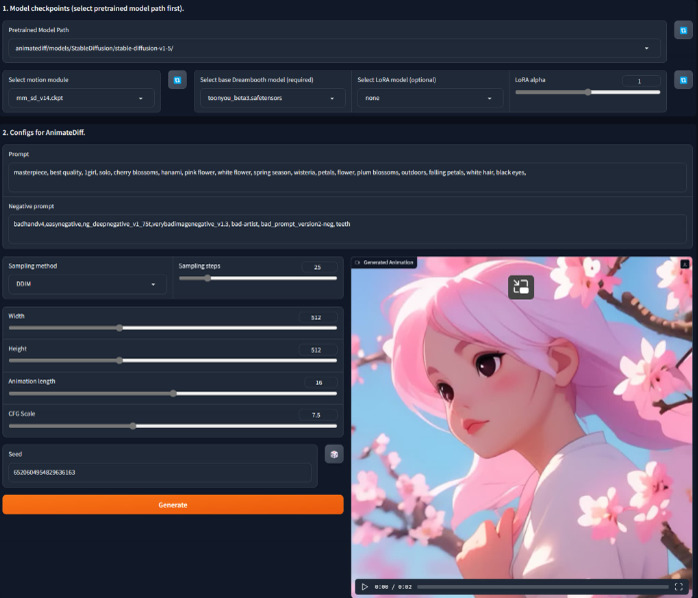Click the top-right corner icon of Generated Animation
Screen dimensions: 698x598
coord(684,263)
